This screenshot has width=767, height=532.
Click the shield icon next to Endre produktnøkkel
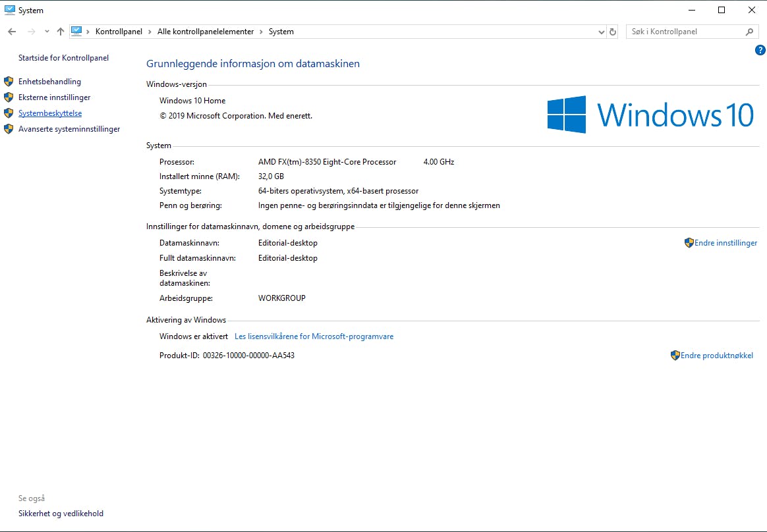click(675, 356)
